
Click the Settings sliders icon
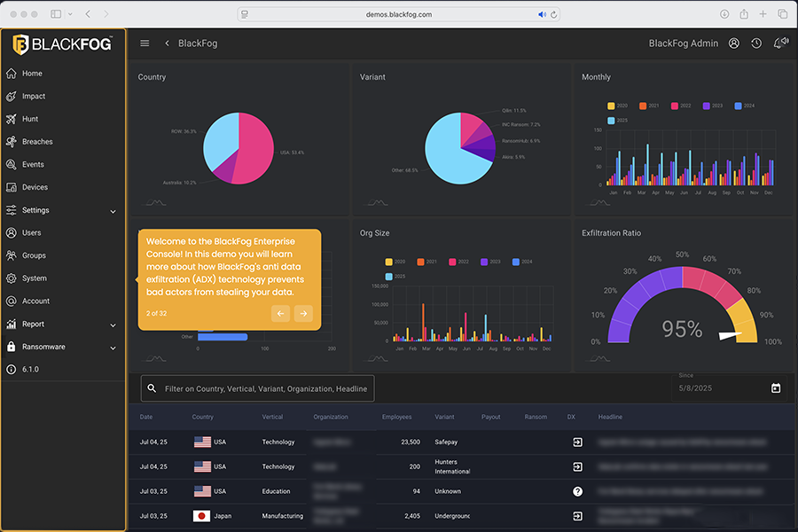tap(12, 210)
